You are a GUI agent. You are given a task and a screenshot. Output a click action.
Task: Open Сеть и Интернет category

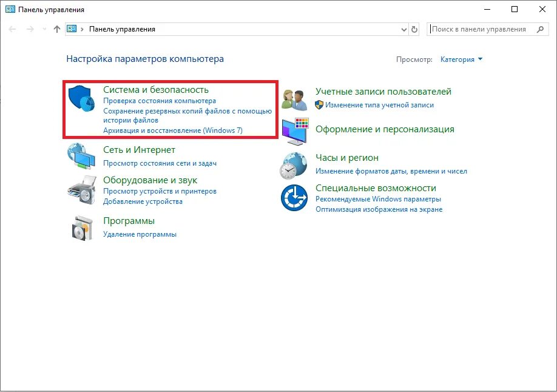tap(139, 150)
